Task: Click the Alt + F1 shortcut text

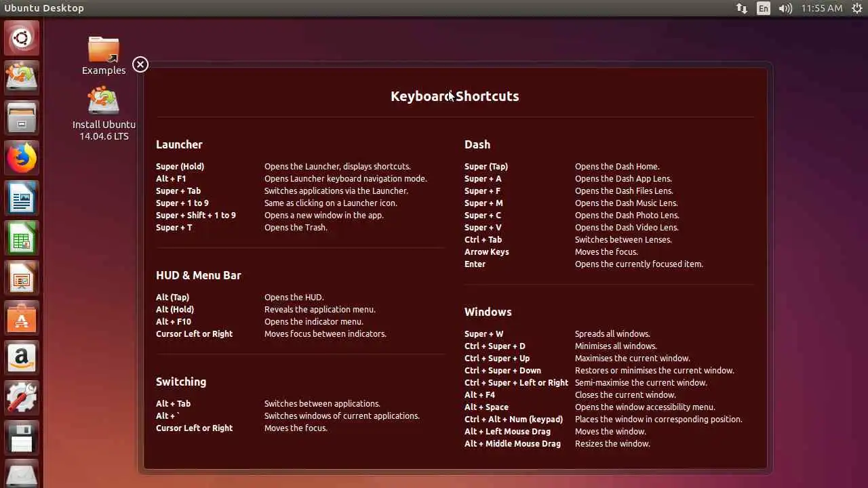Action: [171, 178]
